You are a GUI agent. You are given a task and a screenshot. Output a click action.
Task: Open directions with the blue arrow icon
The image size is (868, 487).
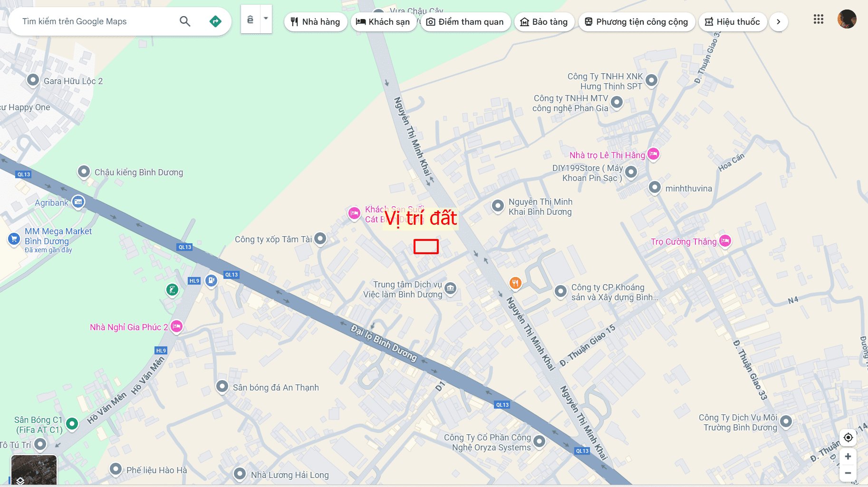pyautogui.click(x=215, y=21)
